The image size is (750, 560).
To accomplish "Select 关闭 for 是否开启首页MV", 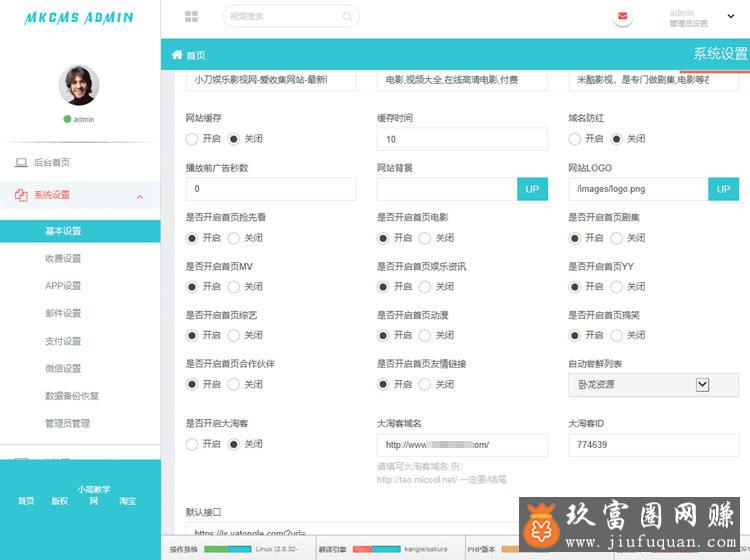I will (235, 287).
